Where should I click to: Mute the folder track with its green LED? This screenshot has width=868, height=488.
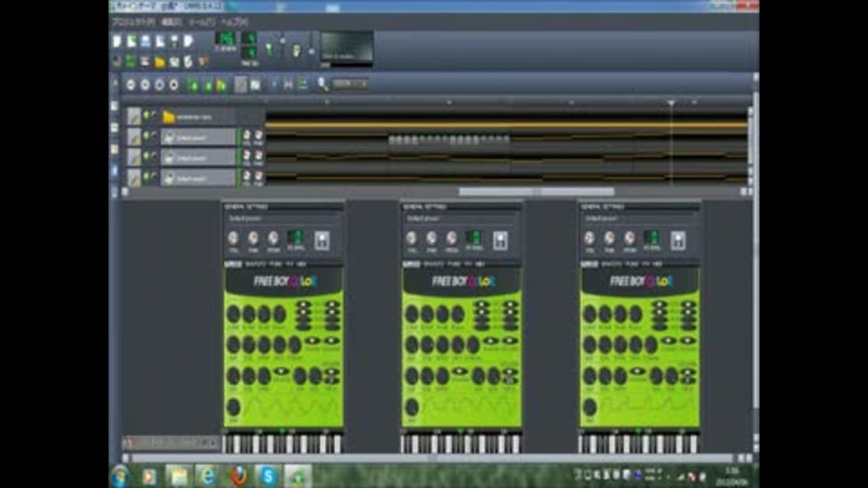(146, 115)
